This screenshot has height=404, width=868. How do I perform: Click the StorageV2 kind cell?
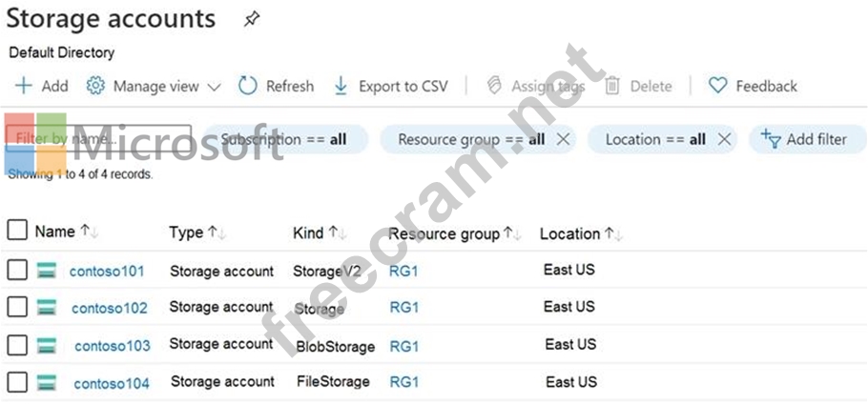326,272
